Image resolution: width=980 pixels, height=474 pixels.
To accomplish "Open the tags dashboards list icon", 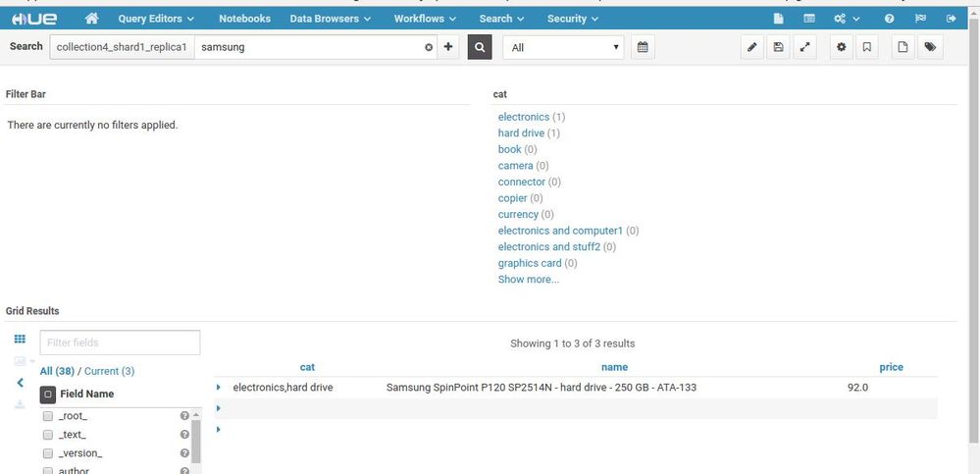I will point(930,47).
